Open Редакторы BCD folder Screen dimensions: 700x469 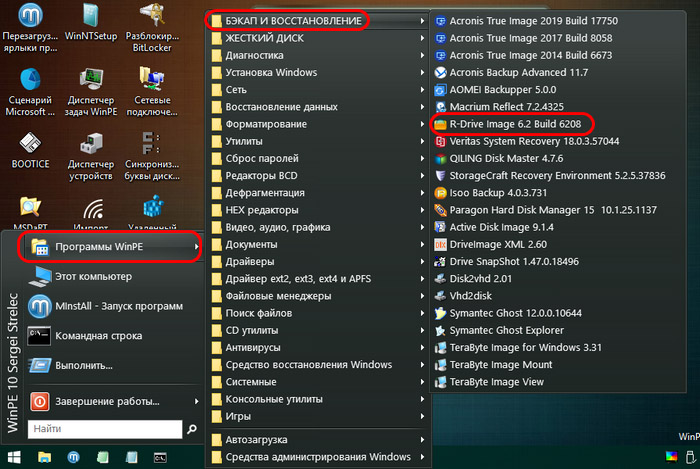[x=318, y=175]
